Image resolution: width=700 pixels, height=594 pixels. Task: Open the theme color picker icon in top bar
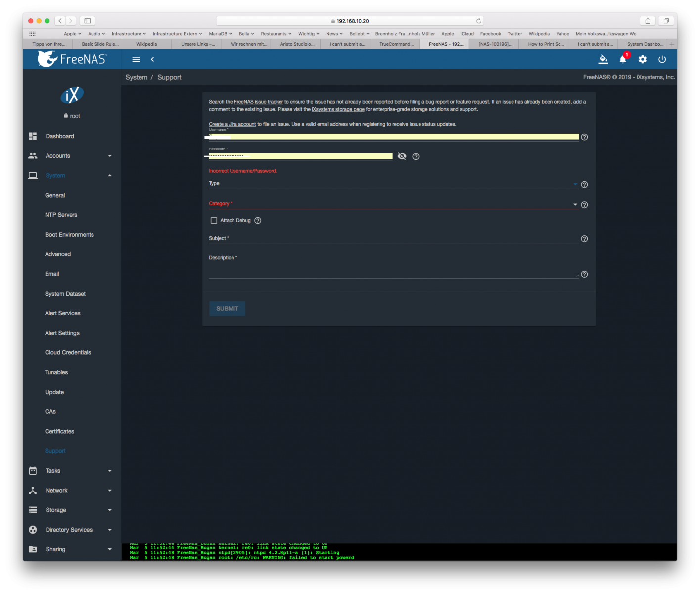tap(603, 59)
